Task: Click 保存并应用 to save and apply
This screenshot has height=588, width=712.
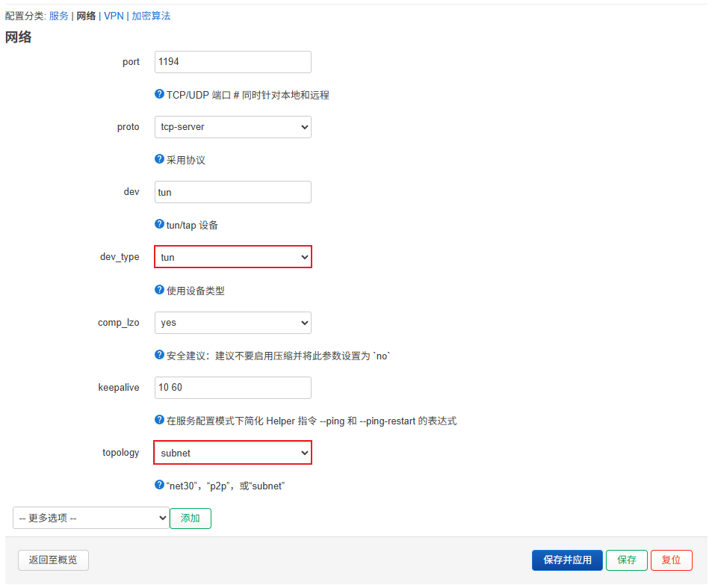Action: click(567, 560)
